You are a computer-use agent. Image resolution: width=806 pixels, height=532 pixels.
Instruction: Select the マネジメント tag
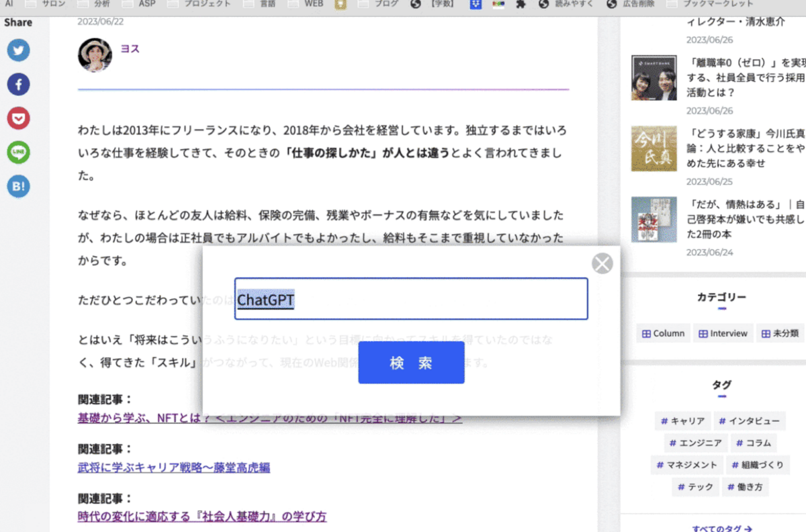(687, 465)
